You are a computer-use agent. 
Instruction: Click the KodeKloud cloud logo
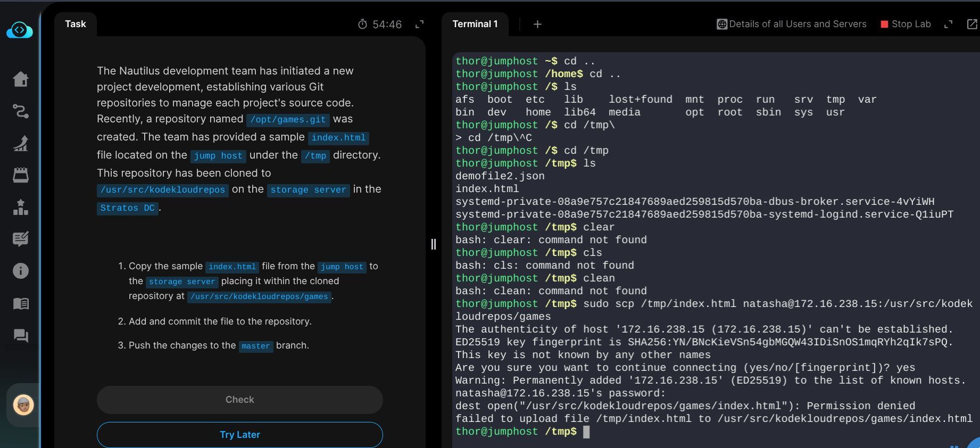click(x=20, y=30)
